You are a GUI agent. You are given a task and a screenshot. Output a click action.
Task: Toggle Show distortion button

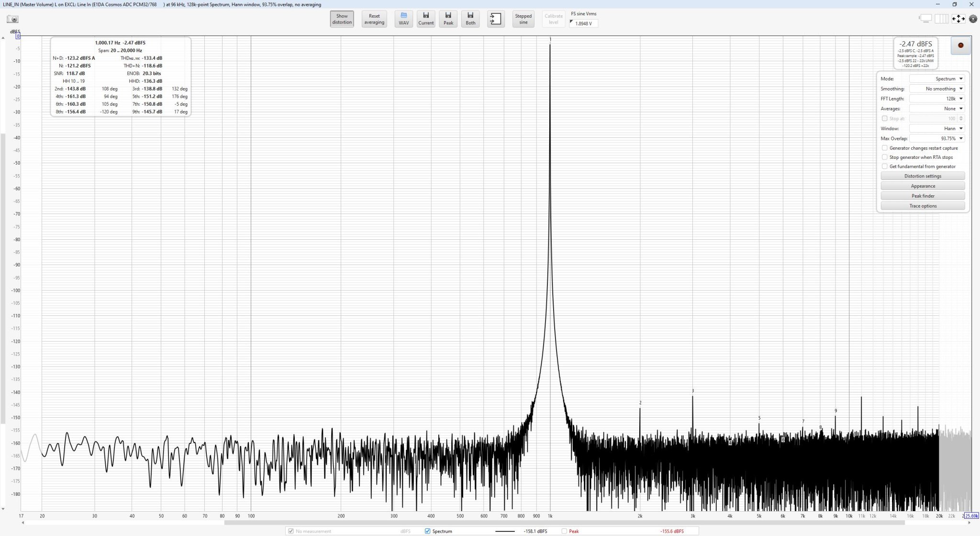tap(342, 19)
